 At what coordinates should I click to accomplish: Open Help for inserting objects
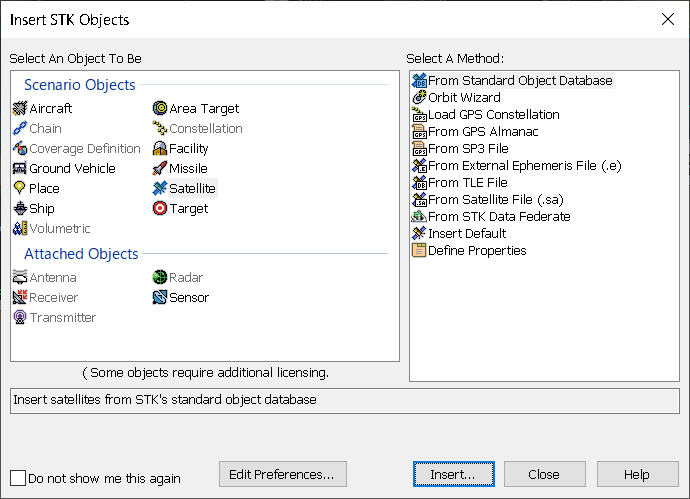(637, 474)
